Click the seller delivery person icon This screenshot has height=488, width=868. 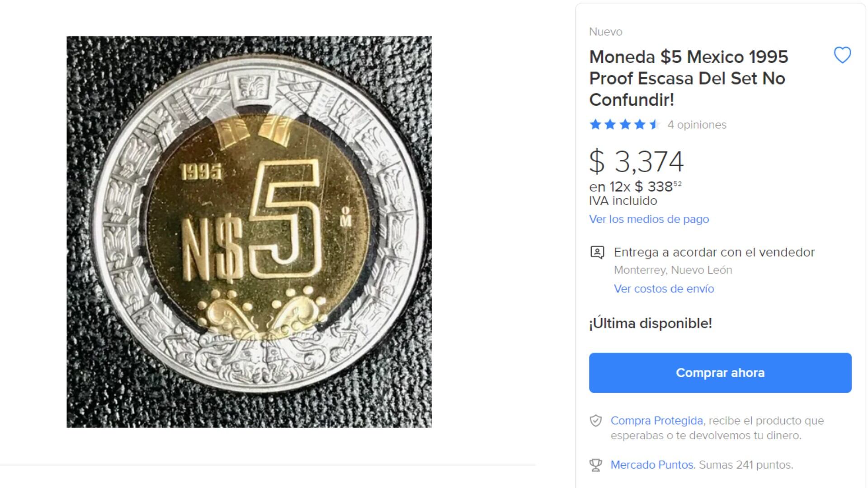point(597,252)
